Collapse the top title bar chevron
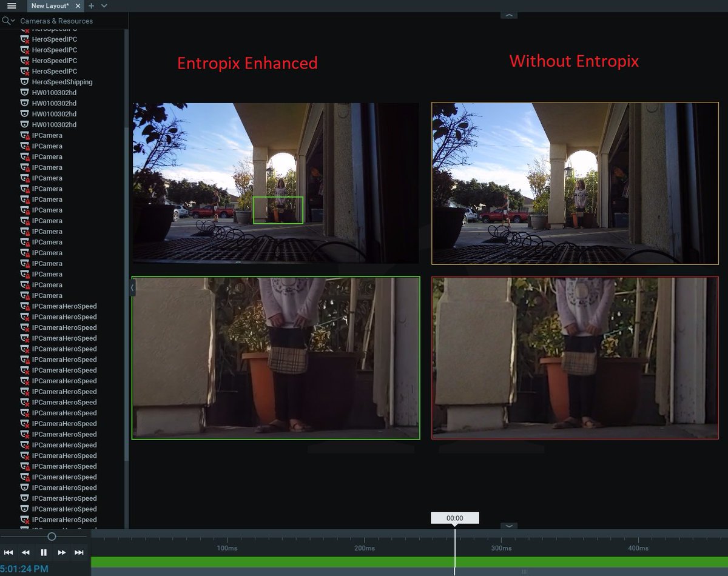728x576 pixels. (508, 15)
